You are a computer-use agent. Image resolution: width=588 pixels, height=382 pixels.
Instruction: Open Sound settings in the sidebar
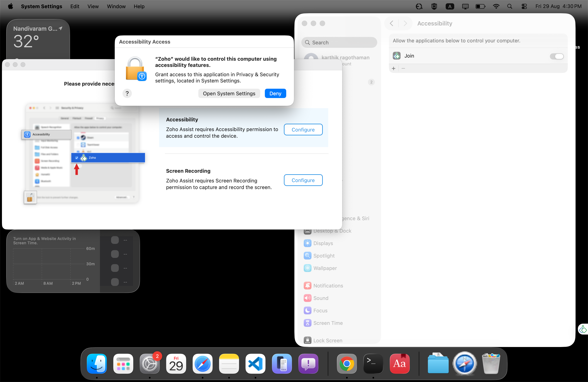321,298
